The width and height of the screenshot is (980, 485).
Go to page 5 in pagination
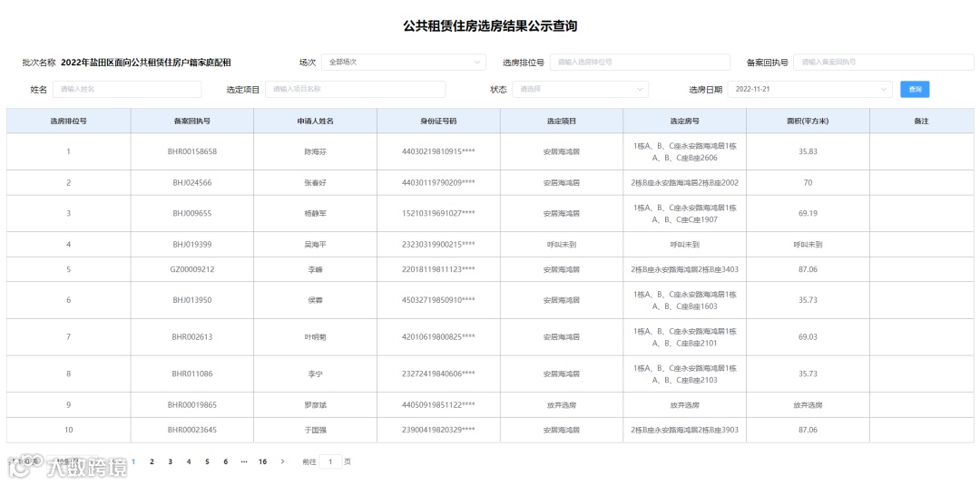coord(207,462)
